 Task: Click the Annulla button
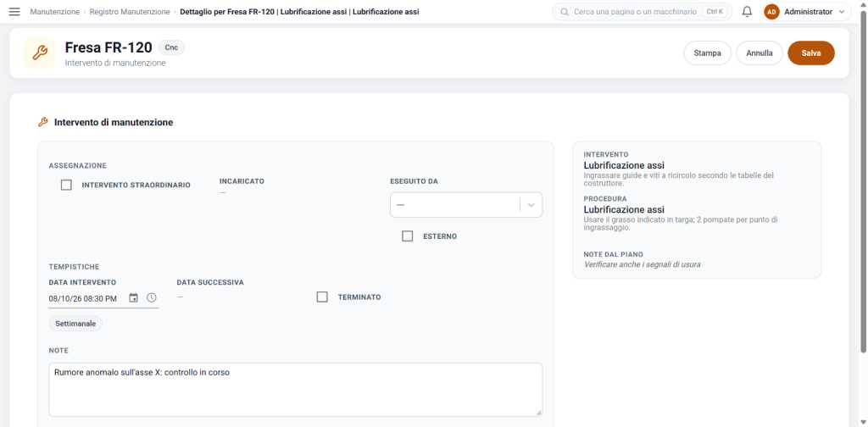(x=759, y=53)
